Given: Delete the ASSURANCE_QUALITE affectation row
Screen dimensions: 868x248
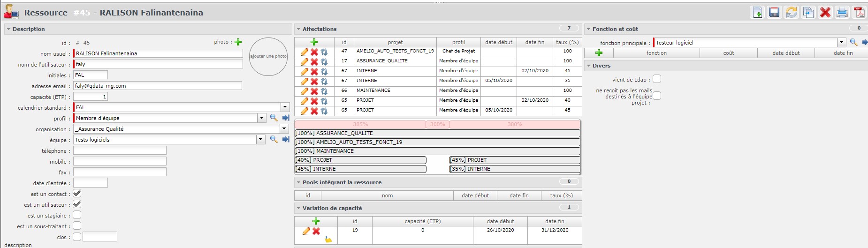Looking at the screenshot, I should [x=314, y=61].
